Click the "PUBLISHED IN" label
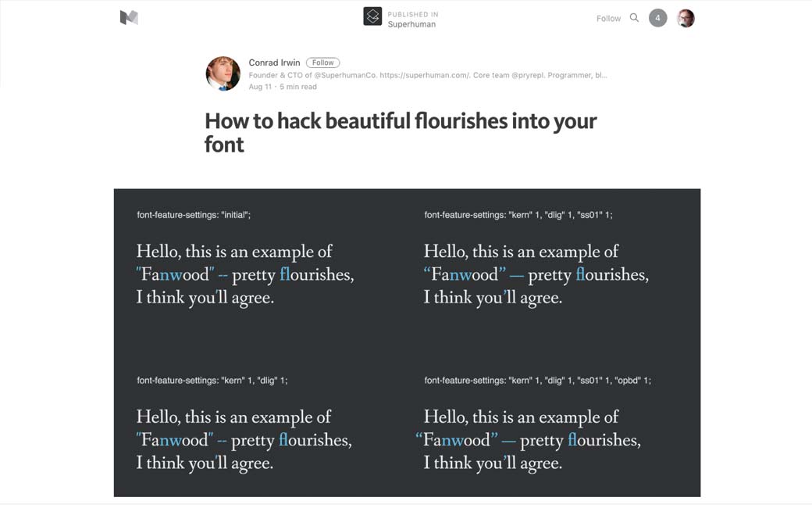The image size is (812, 508). click(x=412, y=14)
